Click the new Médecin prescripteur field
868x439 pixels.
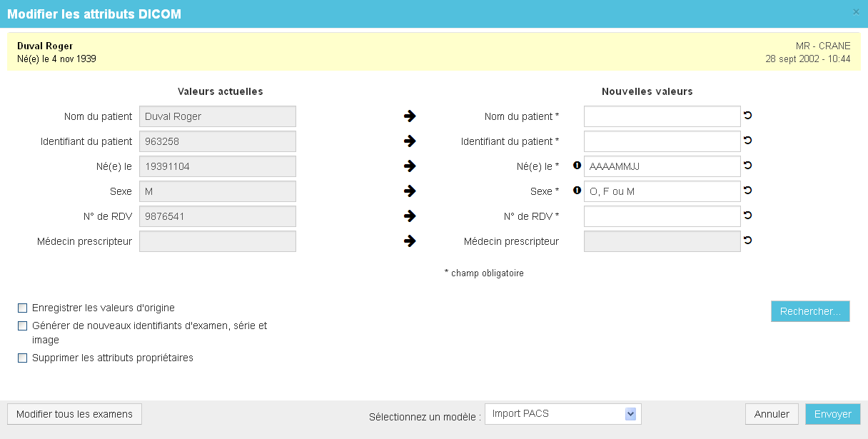[662, 241]
